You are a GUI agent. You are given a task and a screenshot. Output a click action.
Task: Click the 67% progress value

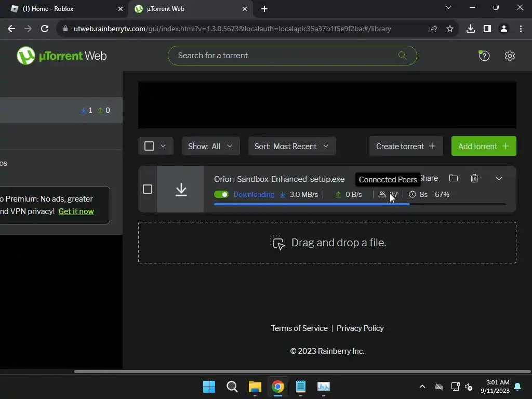[x=442, y=194]
